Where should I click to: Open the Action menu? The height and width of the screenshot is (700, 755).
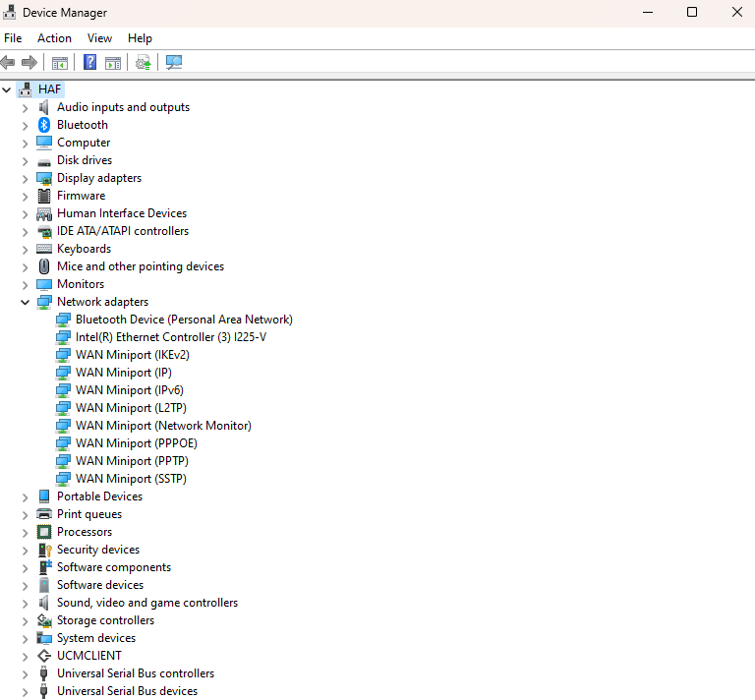tap(54, 38)
